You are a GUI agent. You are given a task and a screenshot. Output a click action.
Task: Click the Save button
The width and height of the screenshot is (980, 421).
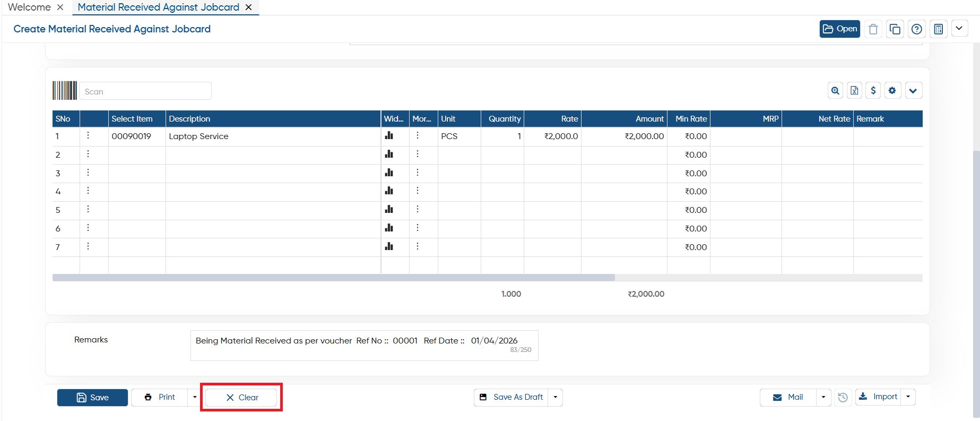92,398
